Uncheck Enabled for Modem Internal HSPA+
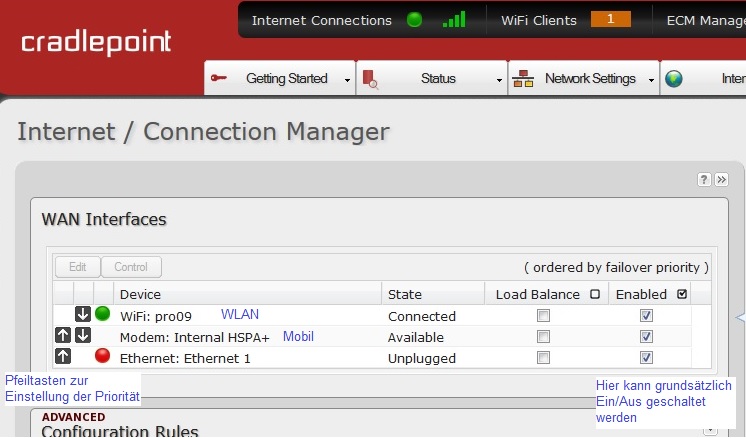746x438 pixels. click(647, 337)
